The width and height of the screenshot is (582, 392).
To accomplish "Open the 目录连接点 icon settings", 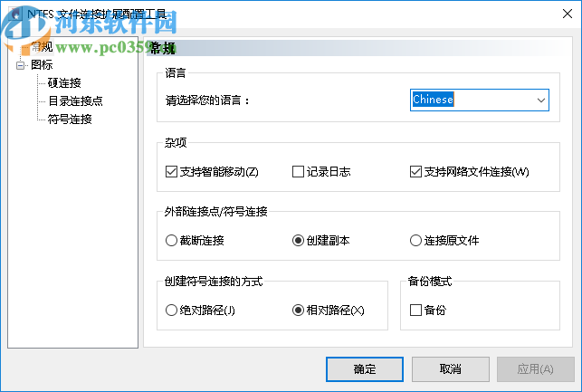I will coord(75,101).
